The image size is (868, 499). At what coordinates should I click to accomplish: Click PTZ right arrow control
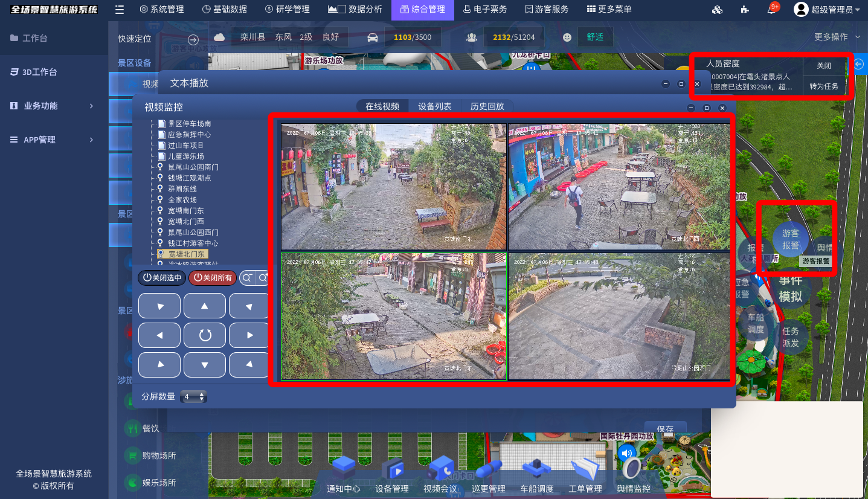pos(249,335)
